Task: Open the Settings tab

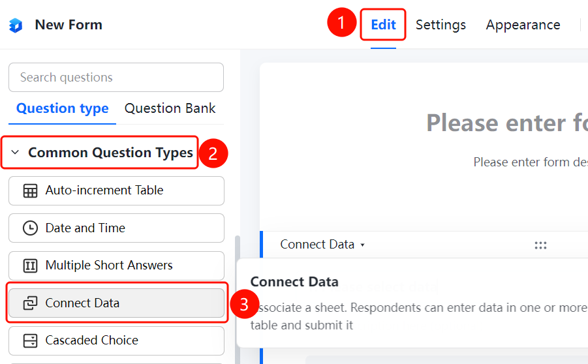Action: (x=441, y=25)
